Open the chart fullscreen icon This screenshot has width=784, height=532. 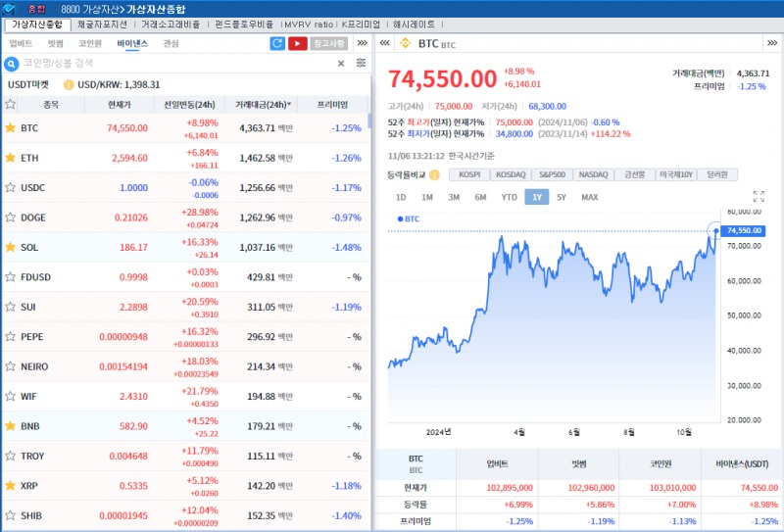coord(759,196)
